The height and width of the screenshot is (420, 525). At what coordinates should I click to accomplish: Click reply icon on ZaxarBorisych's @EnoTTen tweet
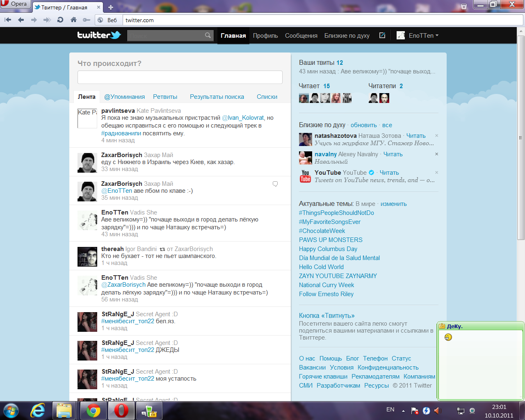(x=275, y=184)
